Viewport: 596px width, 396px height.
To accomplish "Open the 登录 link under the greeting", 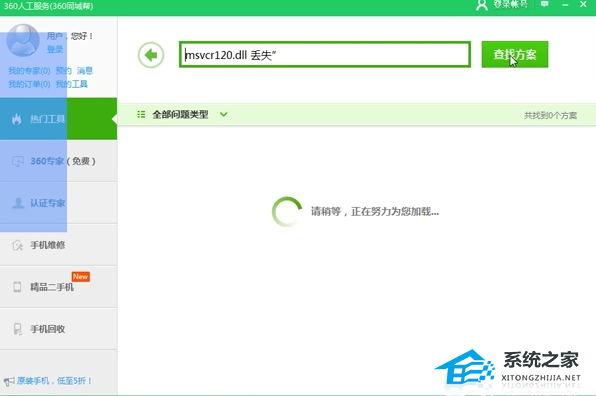I will (55, 49).
